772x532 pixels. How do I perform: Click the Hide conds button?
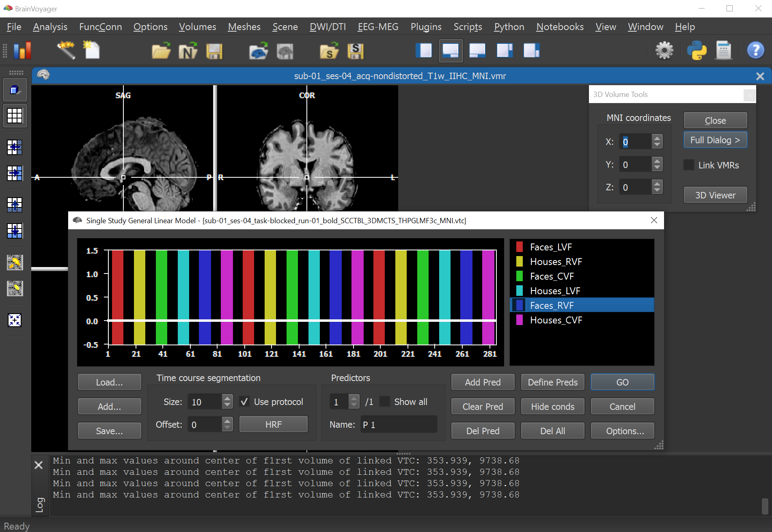tap(552, 407)
